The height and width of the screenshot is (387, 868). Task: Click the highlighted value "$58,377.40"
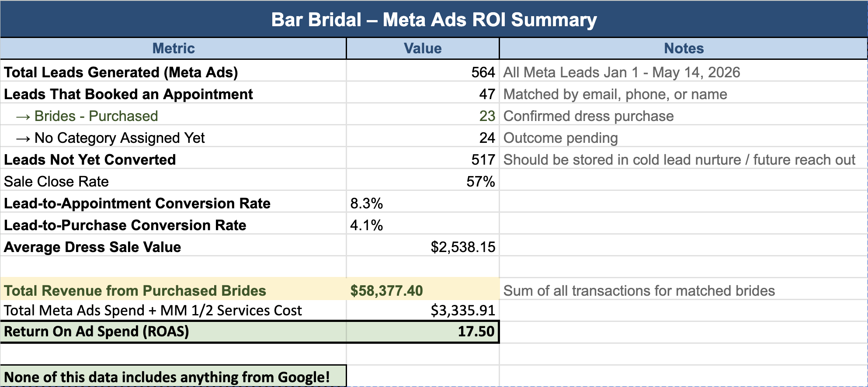click(423, 289)
